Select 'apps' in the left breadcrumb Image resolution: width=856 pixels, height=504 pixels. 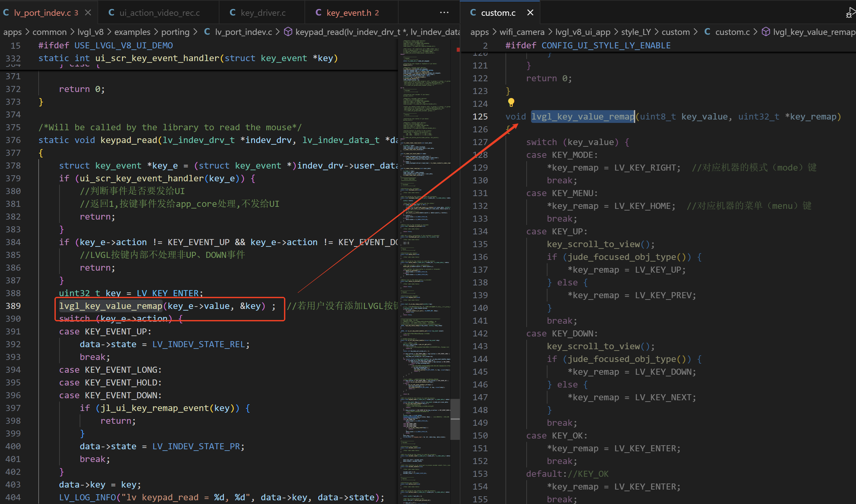[x=12, y=32]
